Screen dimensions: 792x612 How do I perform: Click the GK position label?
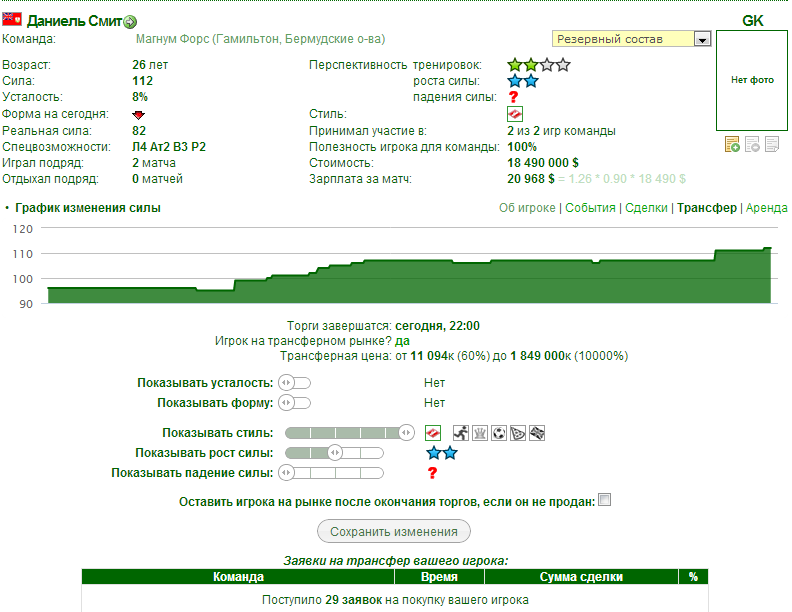pyautogui.click(x=753, y=21)
